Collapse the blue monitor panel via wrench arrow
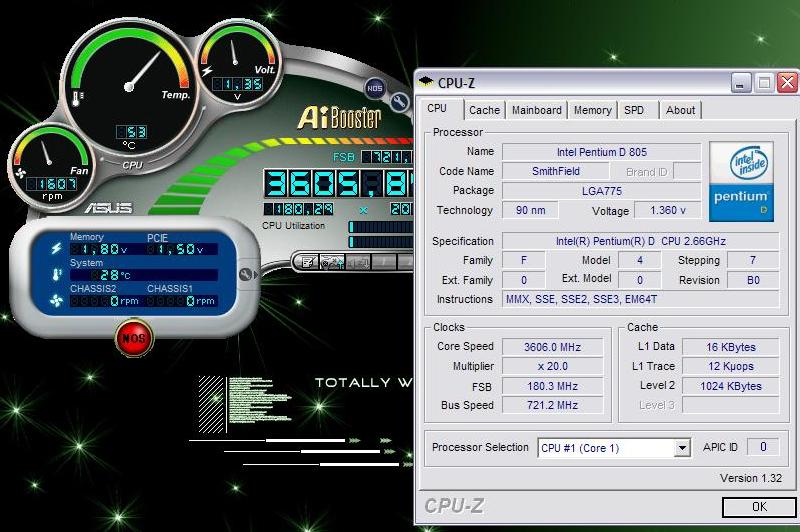Image resolution: width=800 pixels, height=532 pixels. pyautogui.click(x=248, y=274)
